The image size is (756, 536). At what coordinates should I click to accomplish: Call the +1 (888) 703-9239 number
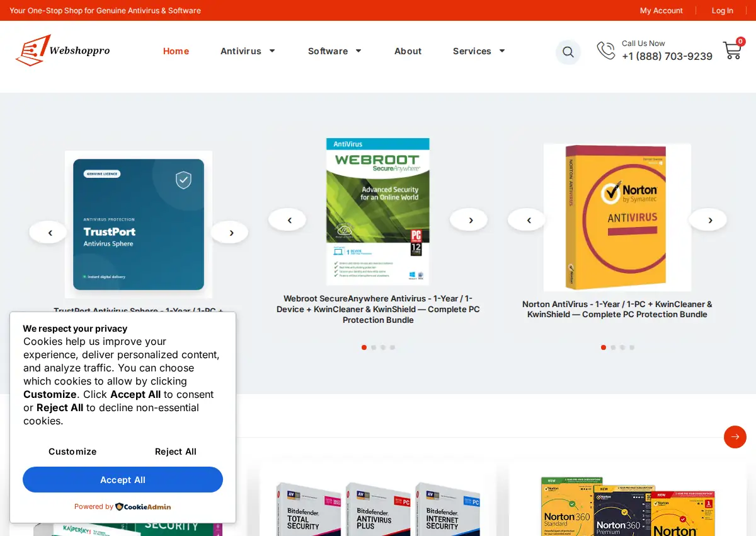667,56
